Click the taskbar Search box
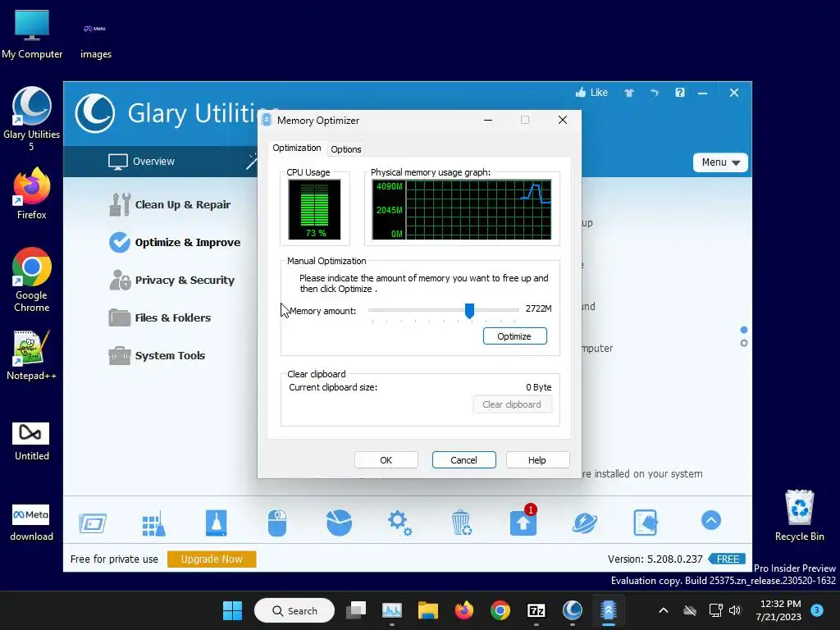 (x=294, y=610)
